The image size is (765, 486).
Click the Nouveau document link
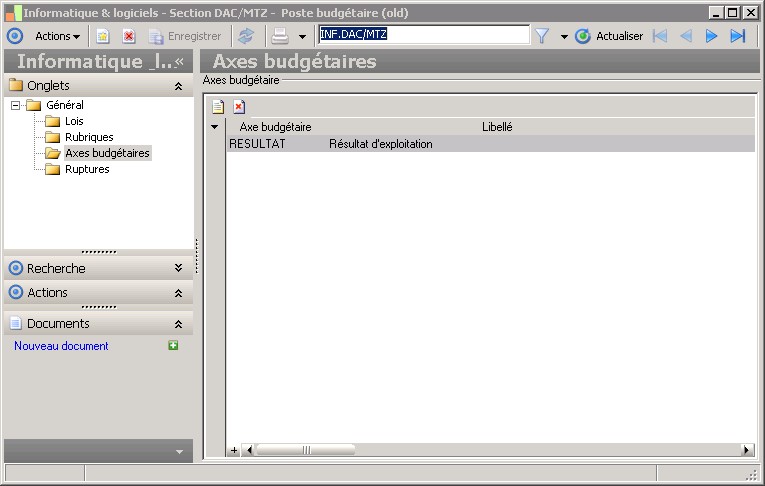61,346
